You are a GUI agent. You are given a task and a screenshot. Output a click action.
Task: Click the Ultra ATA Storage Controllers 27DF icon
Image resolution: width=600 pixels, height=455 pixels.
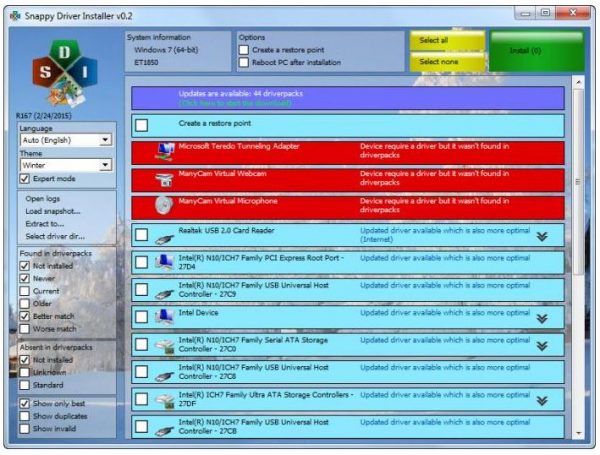(x=165, y=401)
